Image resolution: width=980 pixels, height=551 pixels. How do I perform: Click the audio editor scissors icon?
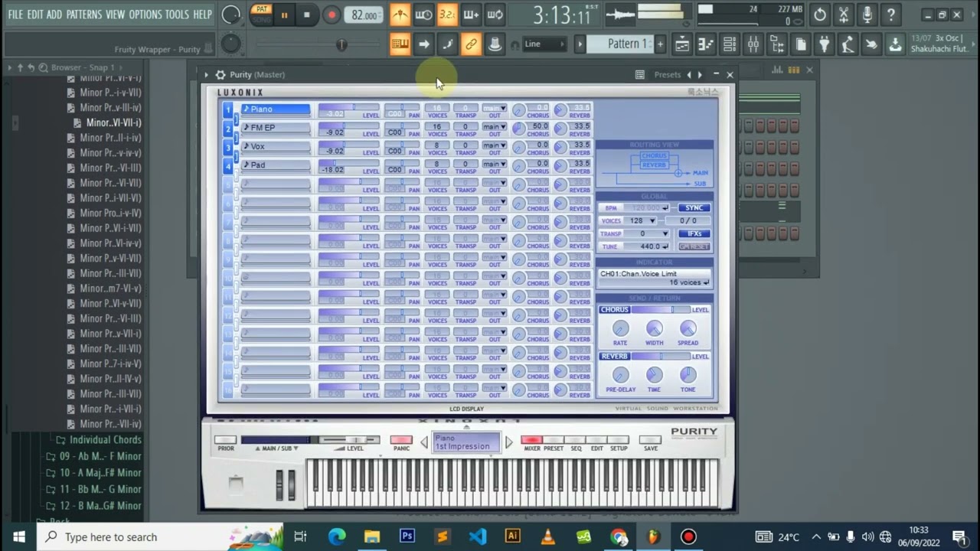pos(843,15)
